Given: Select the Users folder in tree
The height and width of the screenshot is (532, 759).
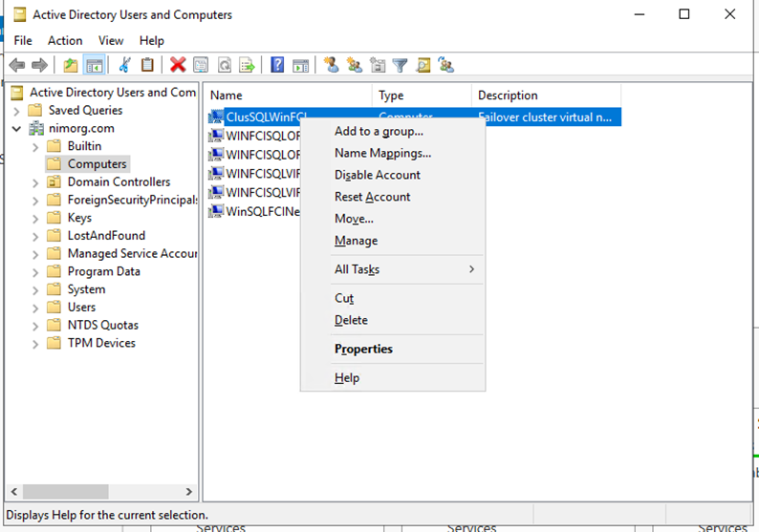Looking at the screenshot, I should tap(81, 308).
